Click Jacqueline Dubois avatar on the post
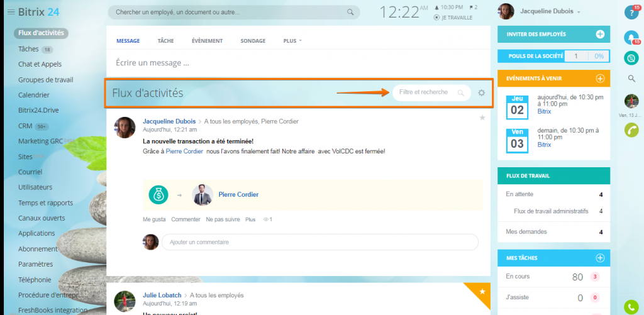The width and height of the screenshot is (644, 315). tap(125, 127)
